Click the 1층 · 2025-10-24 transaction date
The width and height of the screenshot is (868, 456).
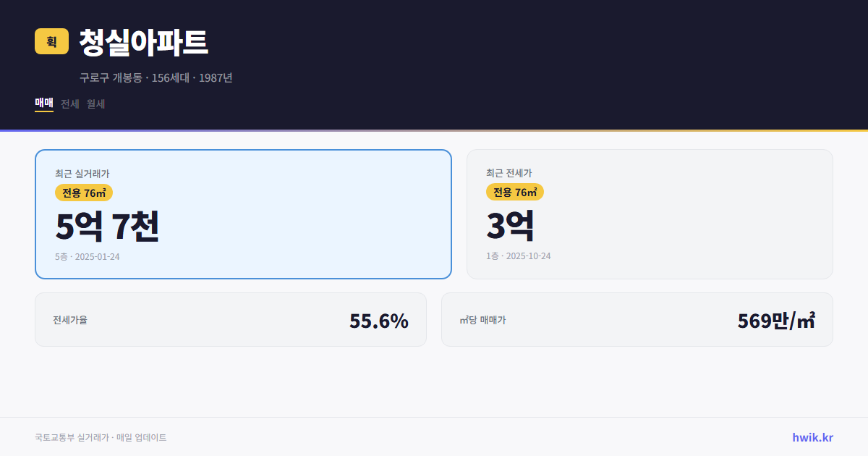(x=519, y=256)
